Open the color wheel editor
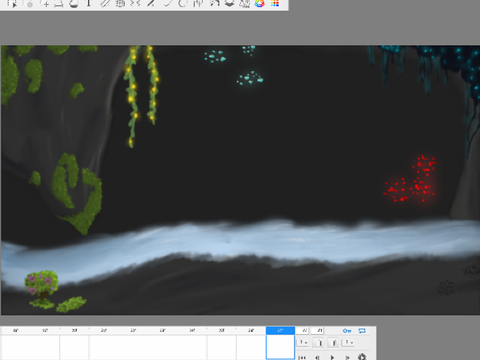Image resolution: width=480 pixels, height=360 pixels. pyautogui.click(x=259, y=3)
